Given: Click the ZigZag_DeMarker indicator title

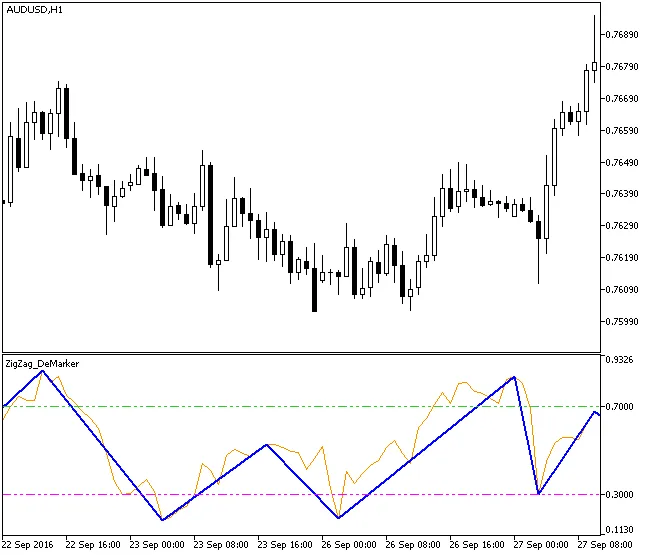Looking at the screenshot, I should tap(42, 364).
